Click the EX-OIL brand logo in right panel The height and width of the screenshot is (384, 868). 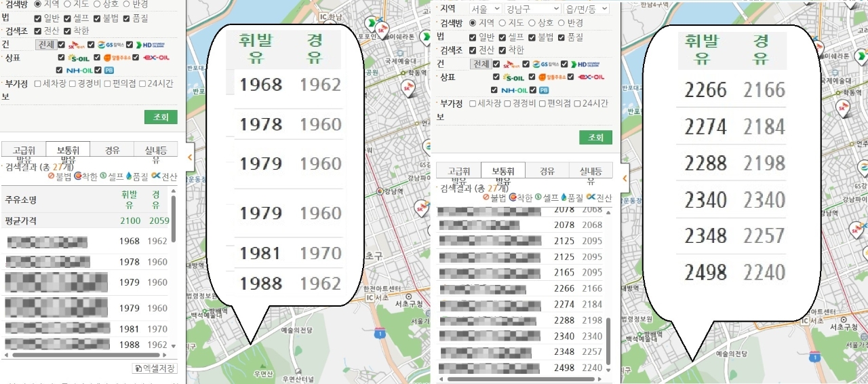590,77
